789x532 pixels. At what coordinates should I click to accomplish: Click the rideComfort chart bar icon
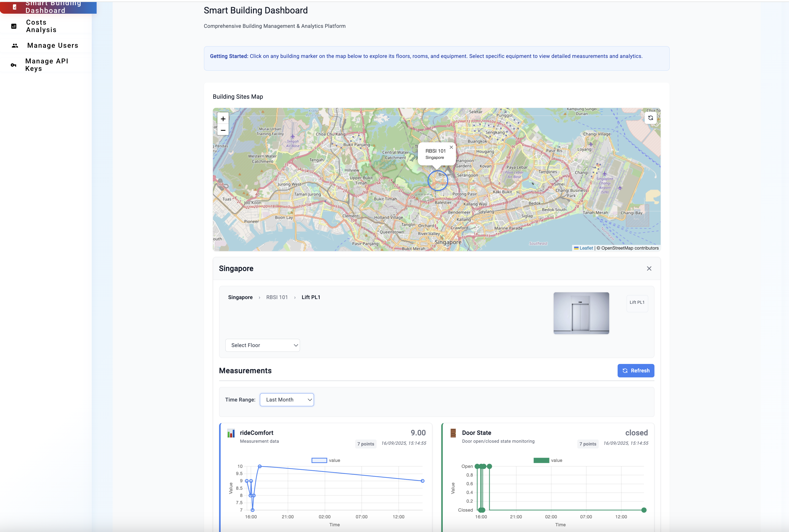tap(231, 433)
